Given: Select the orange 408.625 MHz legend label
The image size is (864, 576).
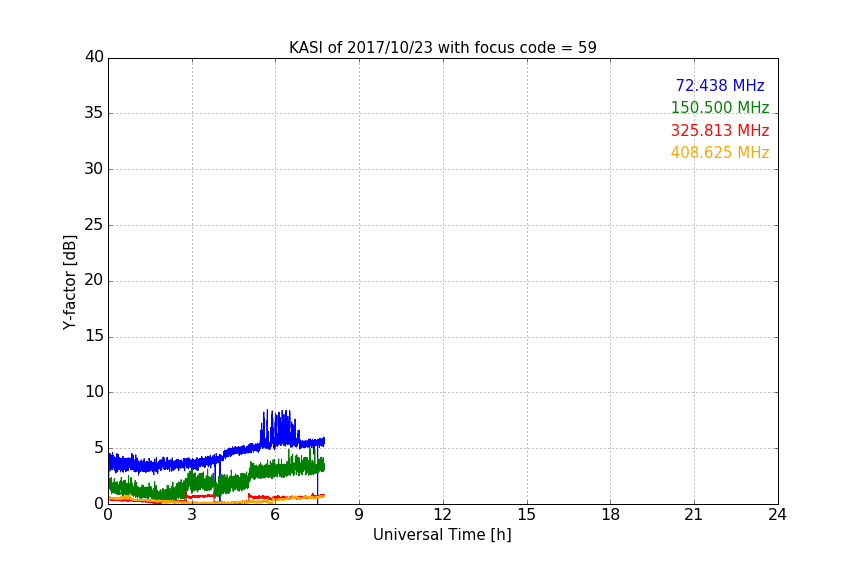Looking at the screenshot, I should pos(720,153).
